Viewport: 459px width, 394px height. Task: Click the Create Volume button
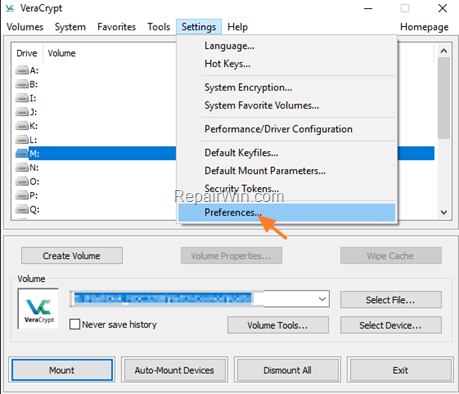(72, 256)
